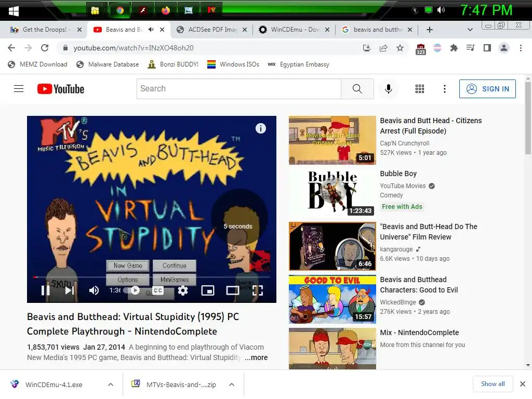Viewport: 532px width, 399px height.
Task: Toggle autoplay switch in the player
Action: (132, 290)
